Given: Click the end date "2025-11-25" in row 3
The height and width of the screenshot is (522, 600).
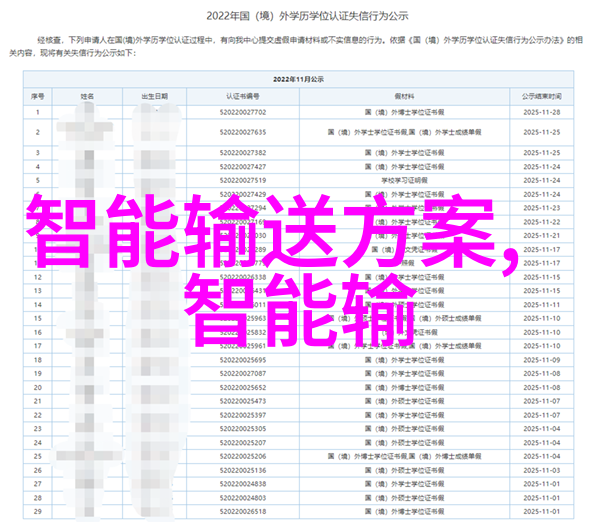Looking at the screenshot, I should coord(542,153).
